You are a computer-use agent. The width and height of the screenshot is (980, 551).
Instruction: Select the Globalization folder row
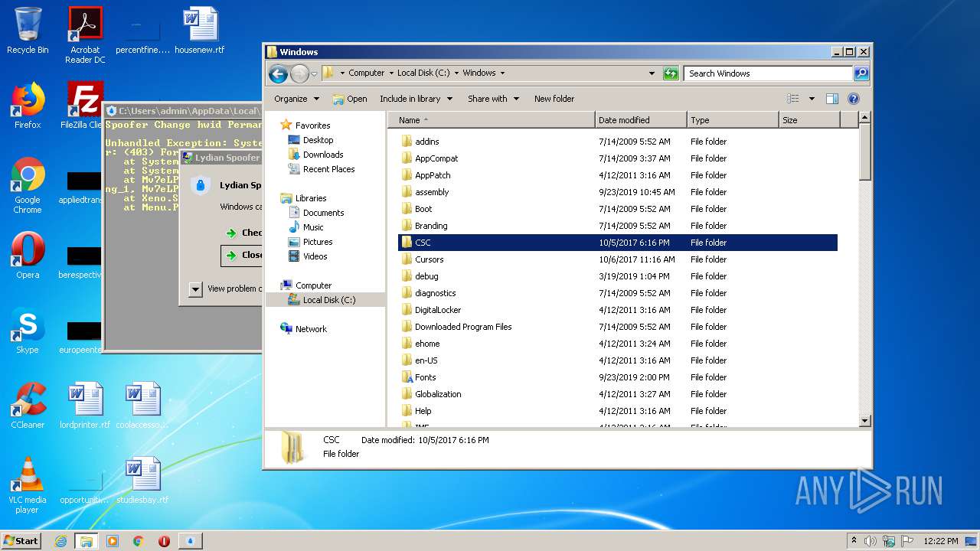pyautogui.click(x=618, y=394)
